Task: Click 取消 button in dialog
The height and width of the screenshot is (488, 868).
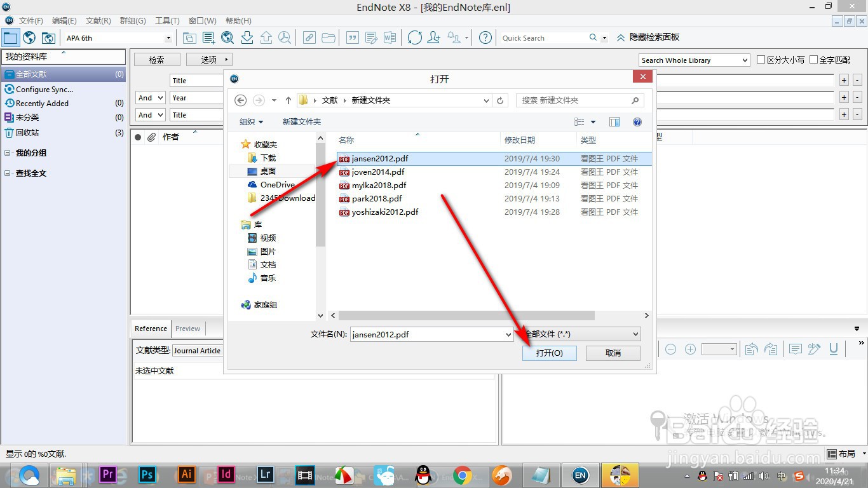Action: click(x=613, y=353)
